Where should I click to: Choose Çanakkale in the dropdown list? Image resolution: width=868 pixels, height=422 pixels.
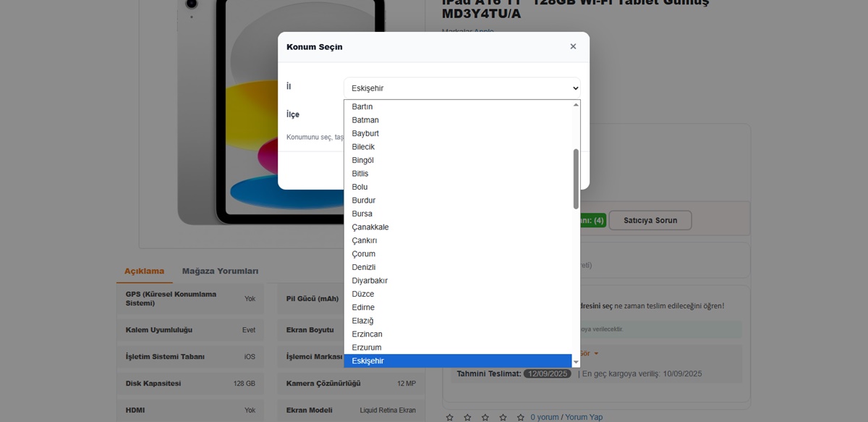pyautogui.click(x=370, y=227)
